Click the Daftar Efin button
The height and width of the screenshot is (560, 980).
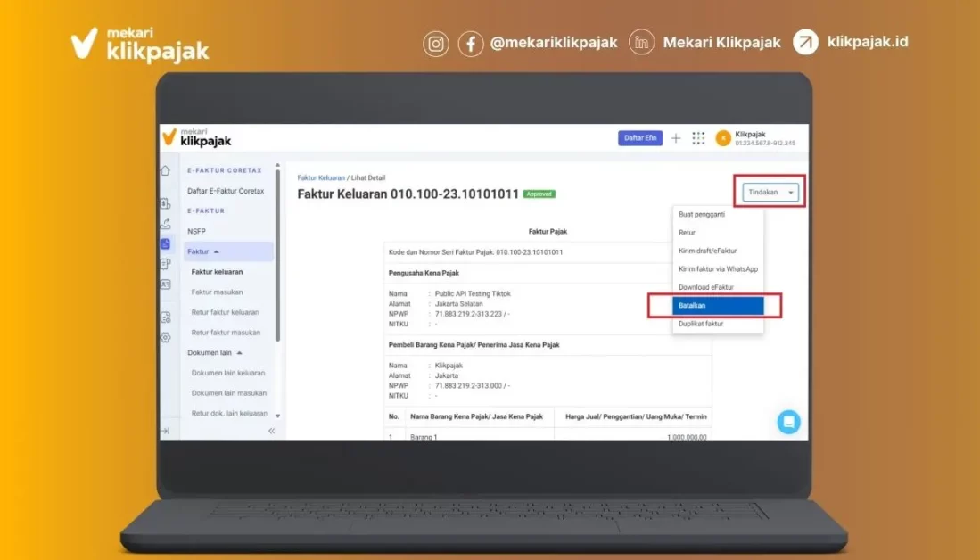(640, 138)
